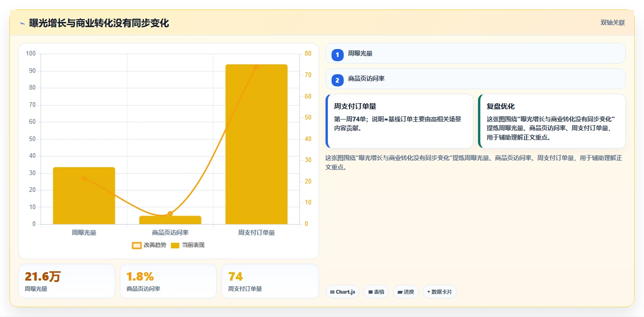Click the summary paragraph below the cards
Image resolution: width=644 pixels, height=317 pixels.
click(474, 162)
